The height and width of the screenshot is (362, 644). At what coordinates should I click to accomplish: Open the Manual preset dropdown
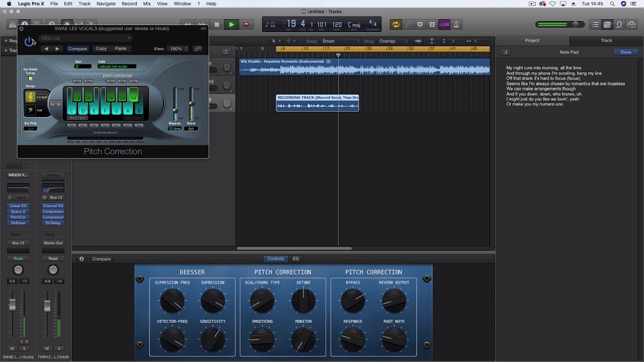coord(86,38)
